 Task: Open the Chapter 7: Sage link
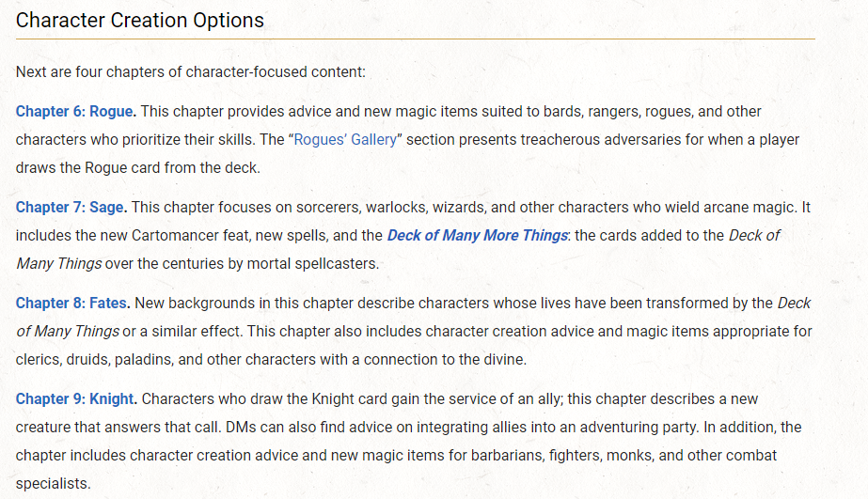(71, 208)
